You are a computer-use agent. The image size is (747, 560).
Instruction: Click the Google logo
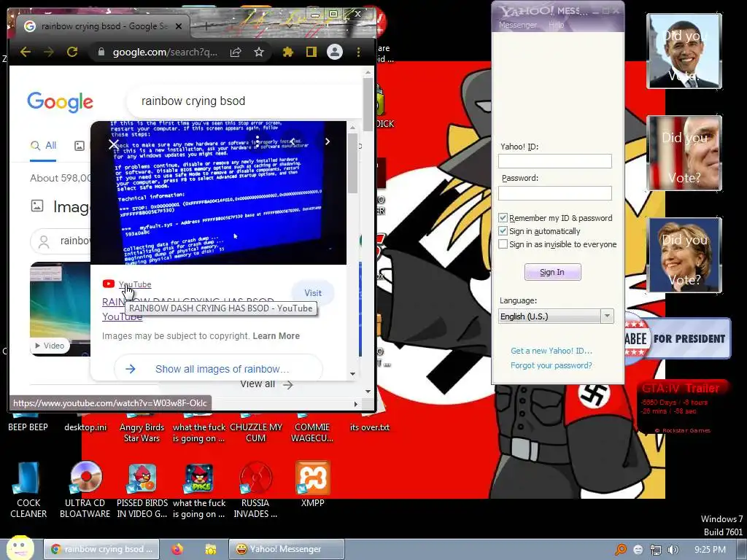[x=60, y=102]
